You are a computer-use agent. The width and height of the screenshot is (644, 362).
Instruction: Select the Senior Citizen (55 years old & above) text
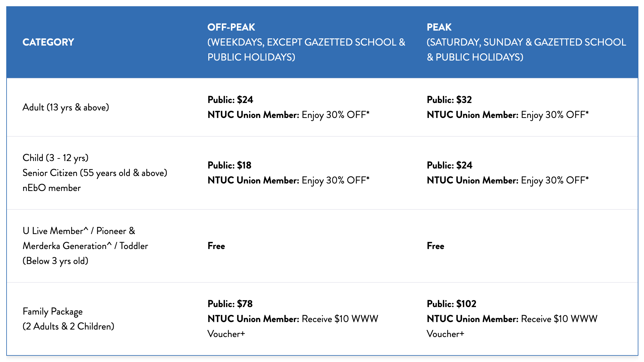[95, 173]
